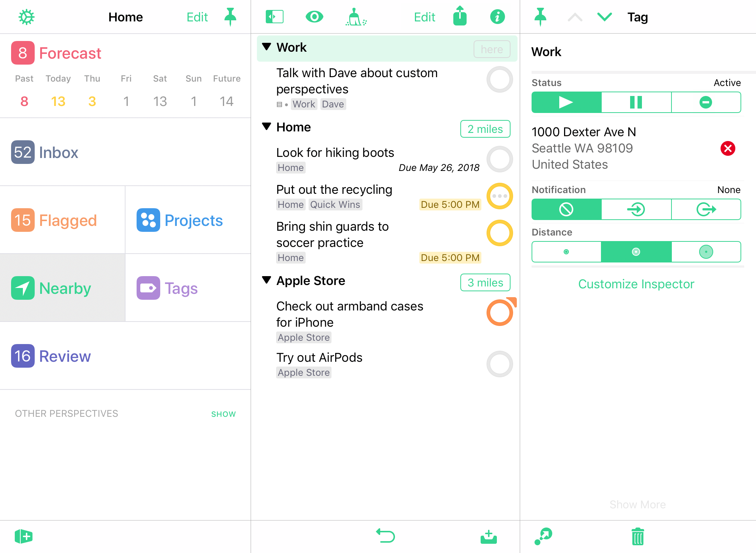Click the eye/review toolbar icon
The width and height of the screenshot is (756, 553).
point(314,17)
